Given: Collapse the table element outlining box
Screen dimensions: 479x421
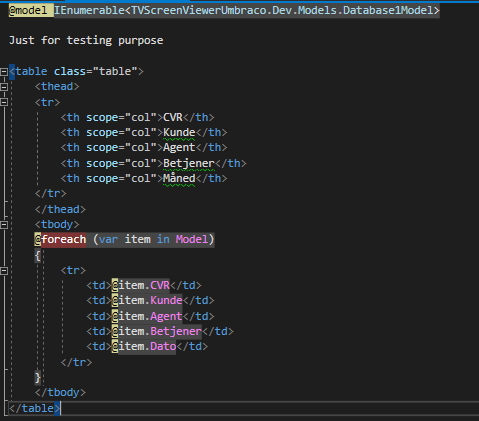Looking at the screenshot, I should point(4,72).
